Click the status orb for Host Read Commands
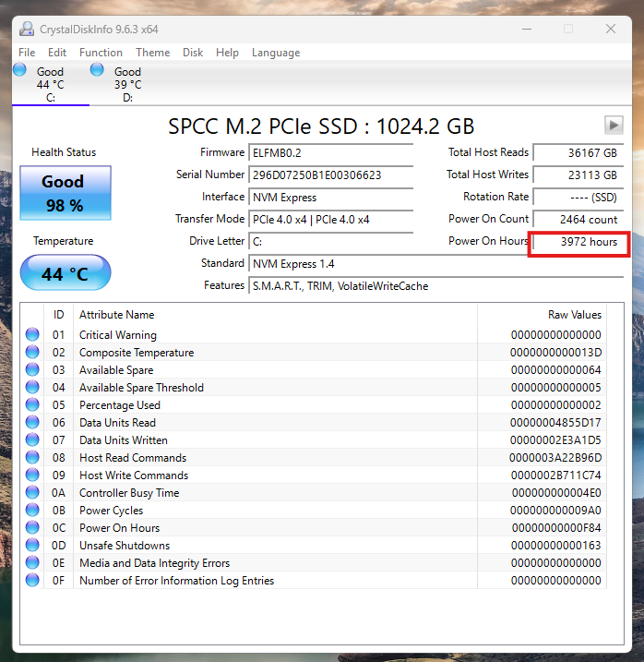 coord(32,457)
